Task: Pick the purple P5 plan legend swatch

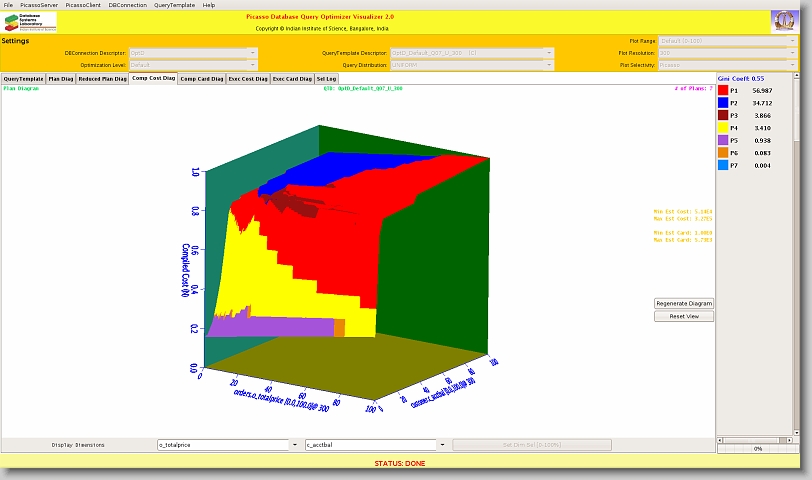Action: coord(723,140)
